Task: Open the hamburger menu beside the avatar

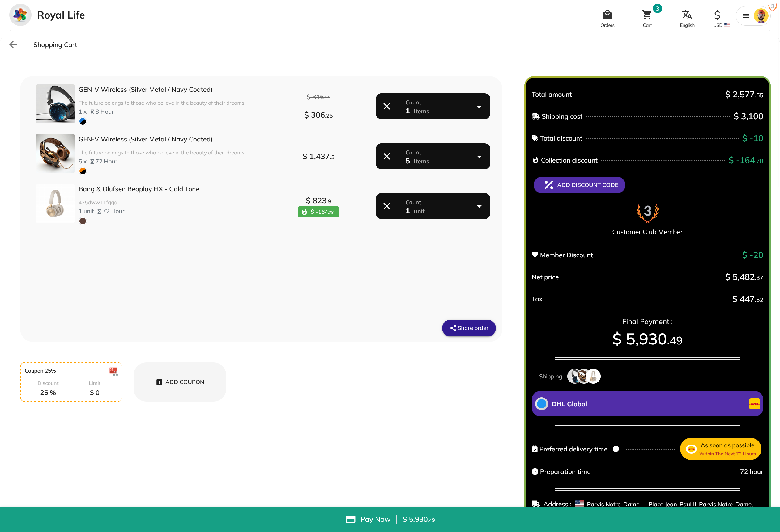Action: point(745,16)
